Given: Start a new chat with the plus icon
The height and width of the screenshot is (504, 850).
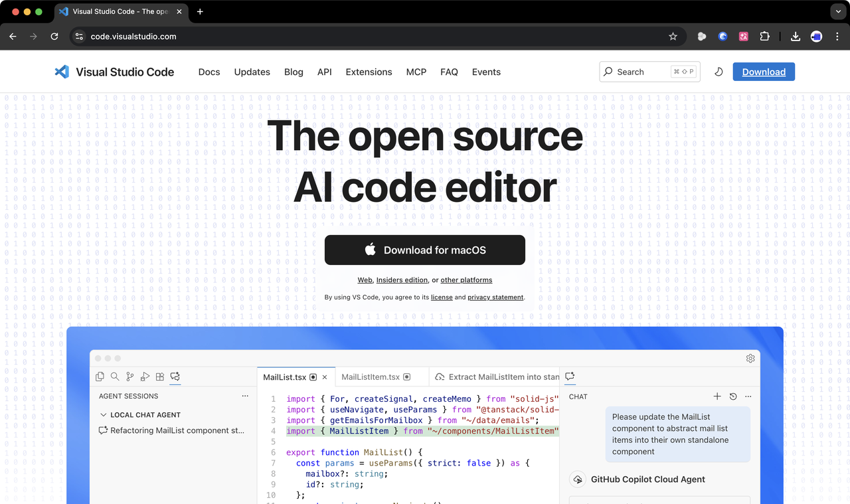Looking at the screenshot, I should coord(717,396).
